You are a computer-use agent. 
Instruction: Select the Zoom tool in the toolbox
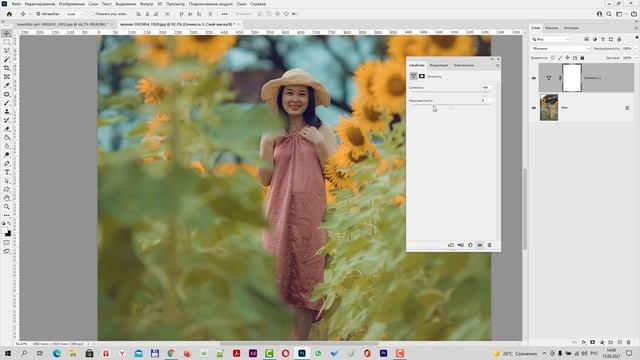7,207
